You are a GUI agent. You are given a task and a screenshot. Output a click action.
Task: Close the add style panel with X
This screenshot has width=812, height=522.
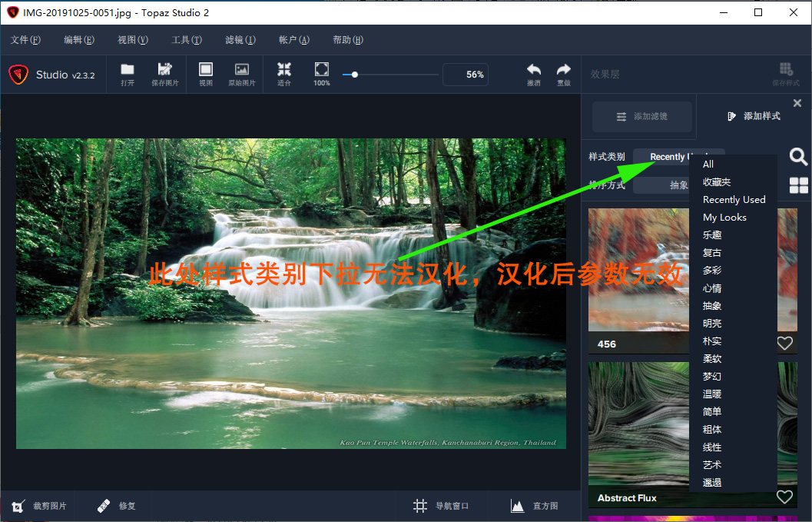tap(797, 103)
